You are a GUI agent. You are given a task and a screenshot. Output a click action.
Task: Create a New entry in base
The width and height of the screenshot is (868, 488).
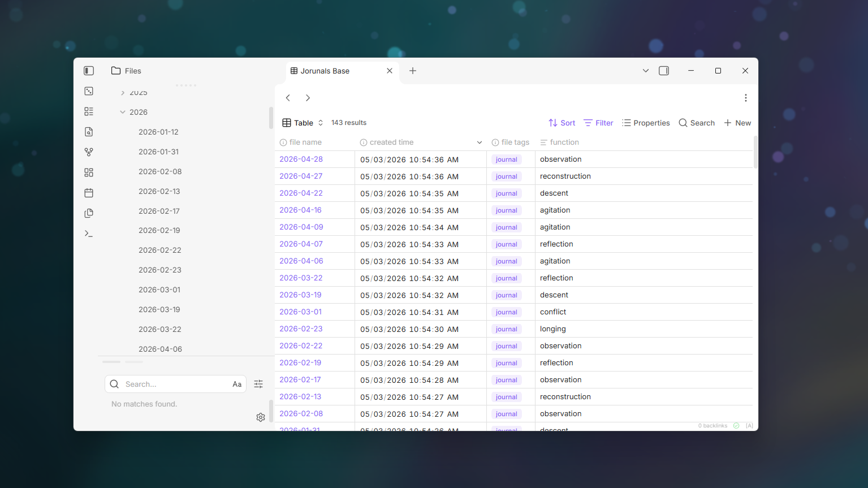[737, 123]
